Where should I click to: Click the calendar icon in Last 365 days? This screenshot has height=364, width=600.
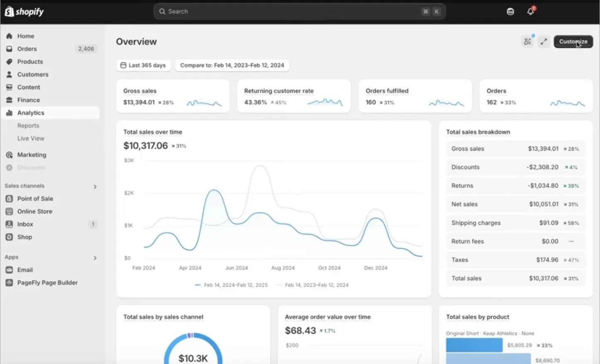tap(123, 65)
